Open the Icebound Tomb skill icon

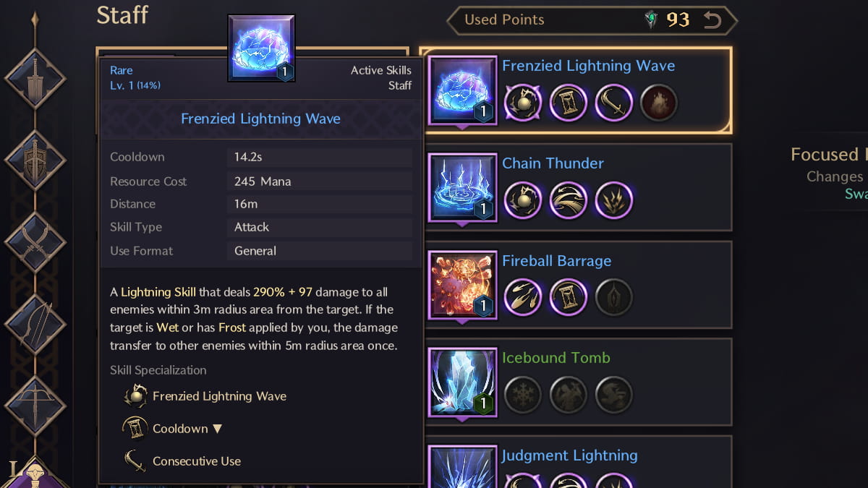pyautogui.click(x=462, y=382)
